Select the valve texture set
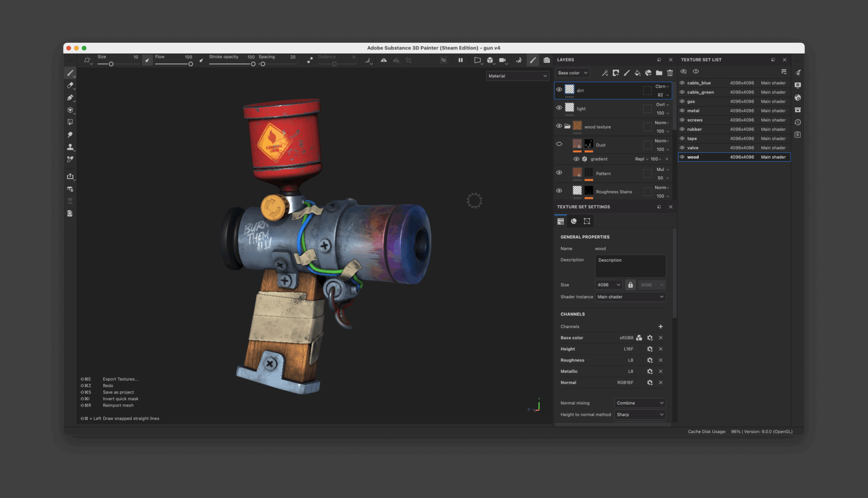This screenshot has width=868, height=498. (x=734, y=148)
